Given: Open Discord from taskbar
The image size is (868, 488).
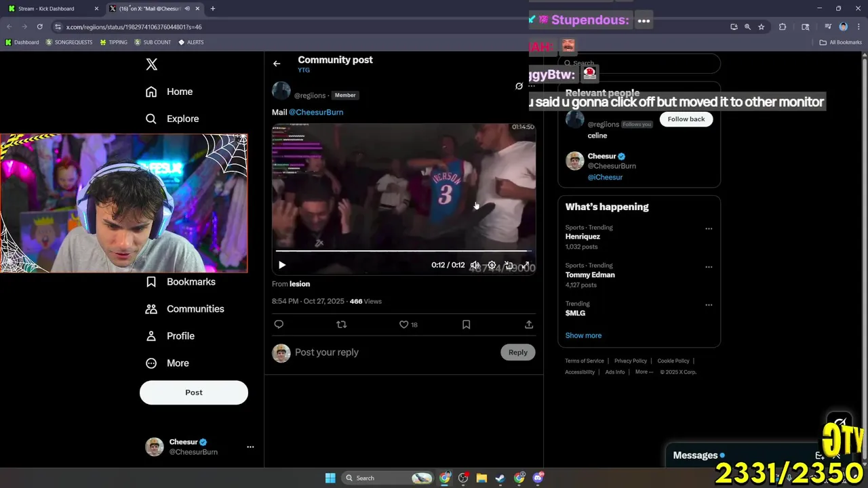Looking at the screenshot, I should tap(538, 478).
